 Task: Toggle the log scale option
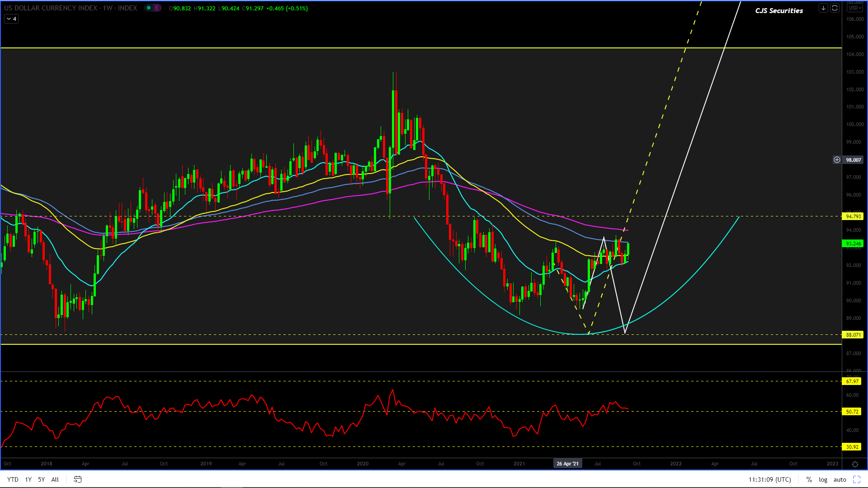pos(823,479)
